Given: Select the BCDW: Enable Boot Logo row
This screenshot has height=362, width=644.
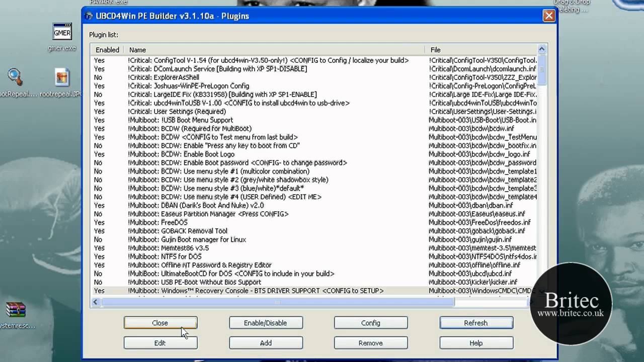Looking at the screenshot, I should click(314, 154).
